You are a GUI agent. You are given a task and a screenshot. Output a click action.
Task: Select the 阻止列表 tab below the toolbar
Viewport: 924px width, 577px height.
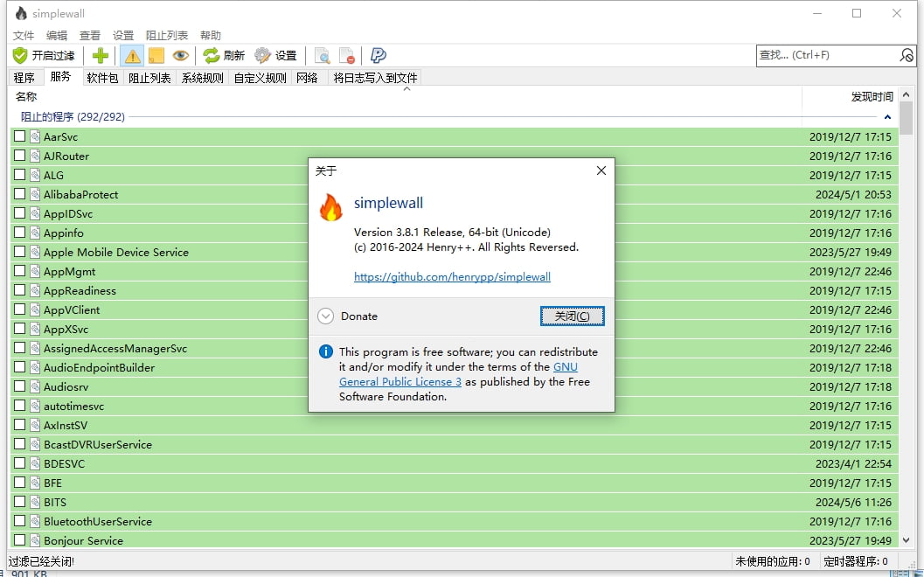pyautogui.click(x=149, y=78)
